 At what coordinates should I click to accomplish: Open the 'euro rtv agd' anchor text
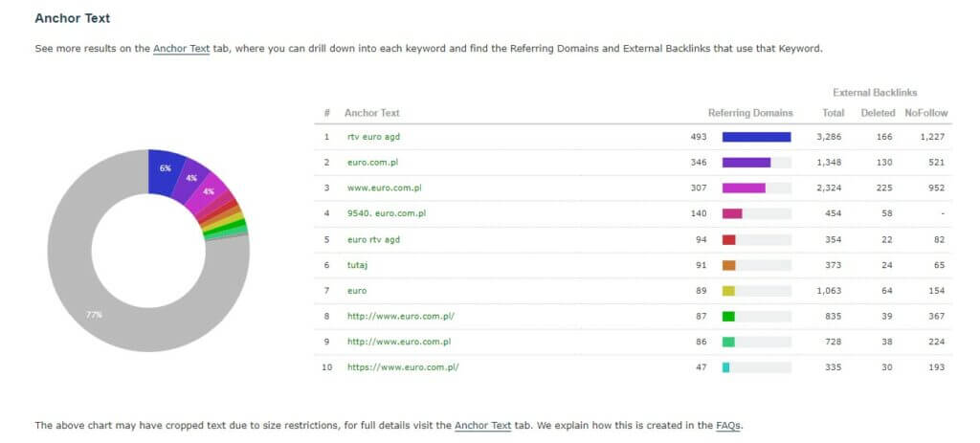point(373,239)
